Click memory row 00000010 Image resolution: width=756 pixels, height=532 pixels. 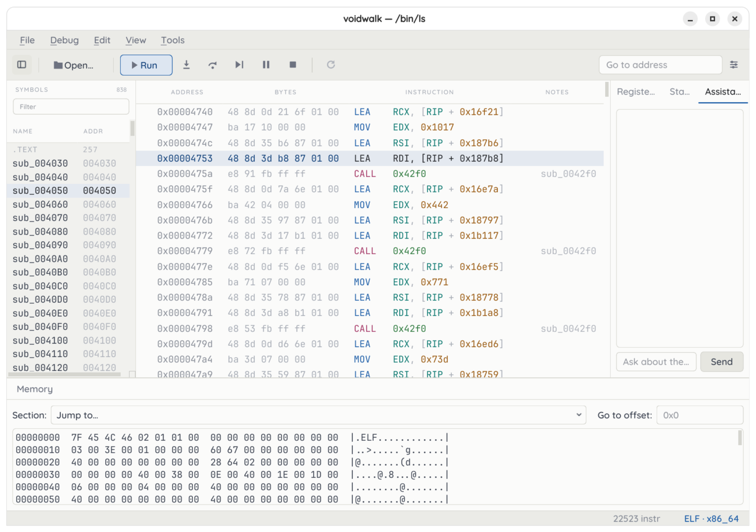point(232,450)
